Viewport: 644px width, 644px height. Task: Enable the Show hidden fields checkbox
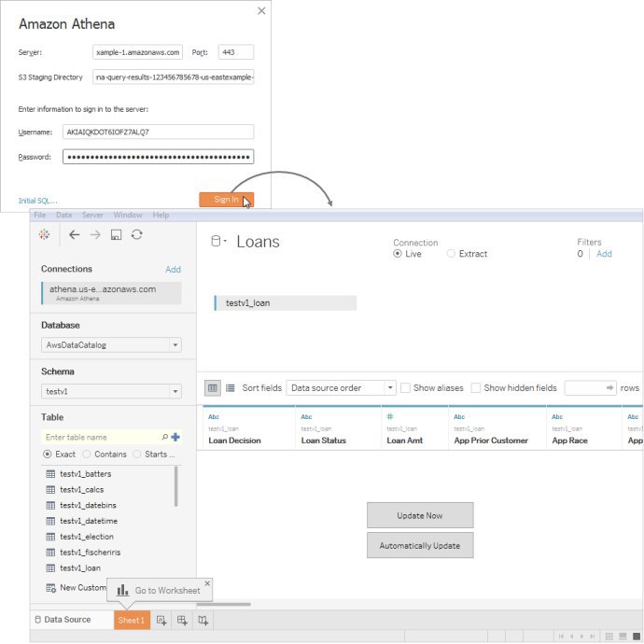[x=476, y=388]
